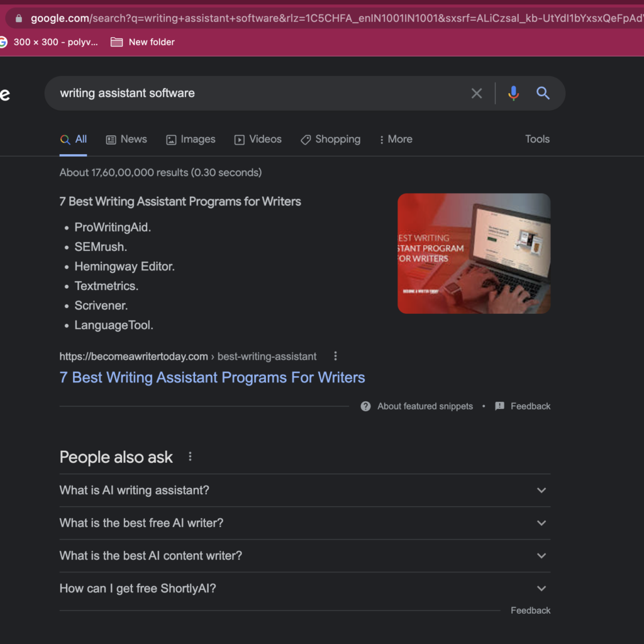The height and width of the screenshot is (644, 644).
Task: Click the 'Scrivener.' list item
Action: pos(101,306)
